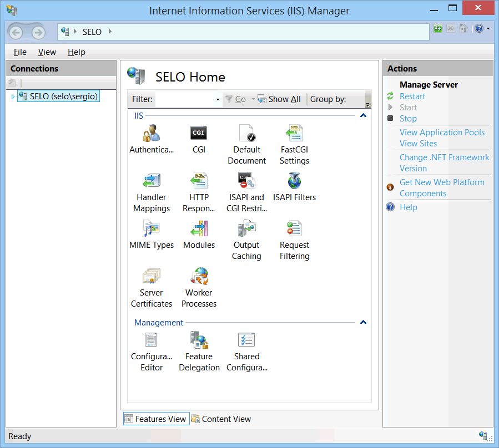This screenshot has width=499, height=448.
Task: Restart the server from Actions
Action: (x=412, y=96)
